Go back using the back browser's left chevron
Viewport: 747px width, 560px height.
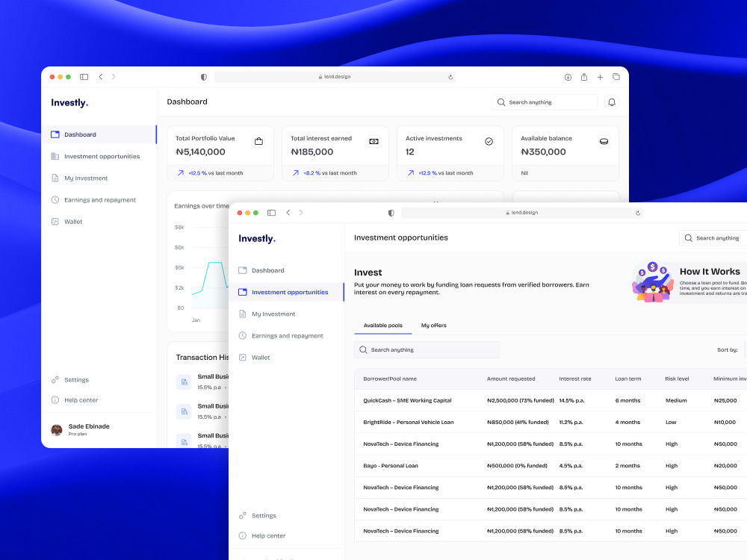[101, 77]
